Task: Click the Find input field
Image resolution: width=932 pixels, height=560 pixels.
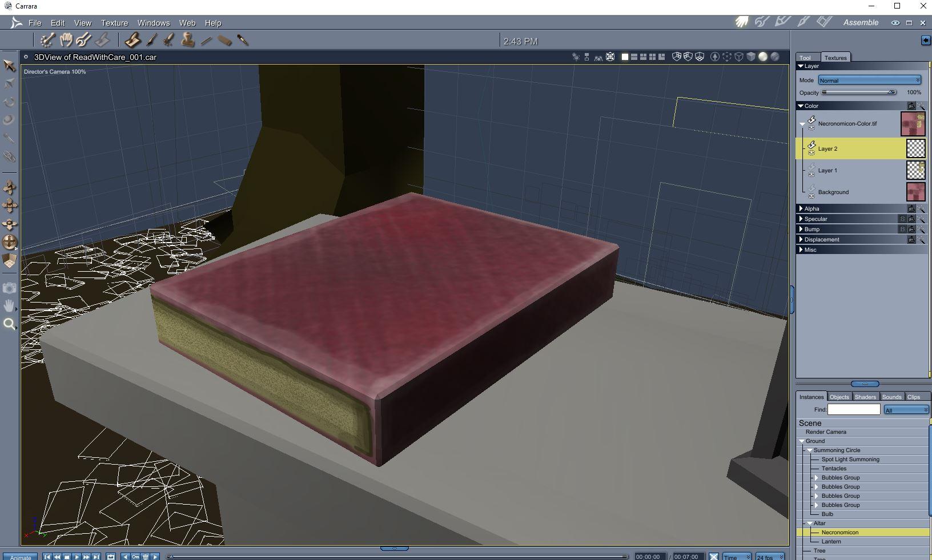Action: coord(854,409)
